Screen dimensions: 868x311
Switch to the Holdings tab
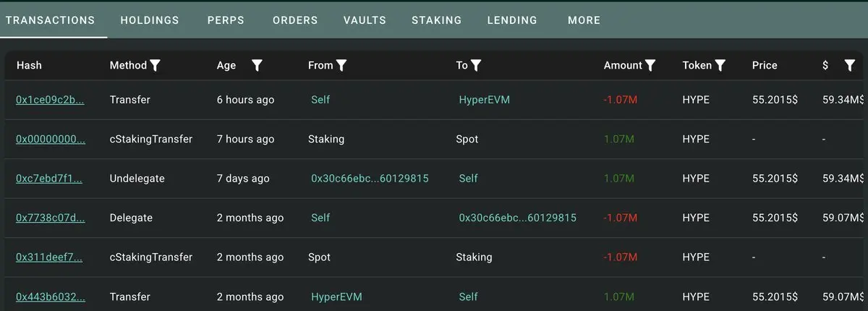[150, 20]
